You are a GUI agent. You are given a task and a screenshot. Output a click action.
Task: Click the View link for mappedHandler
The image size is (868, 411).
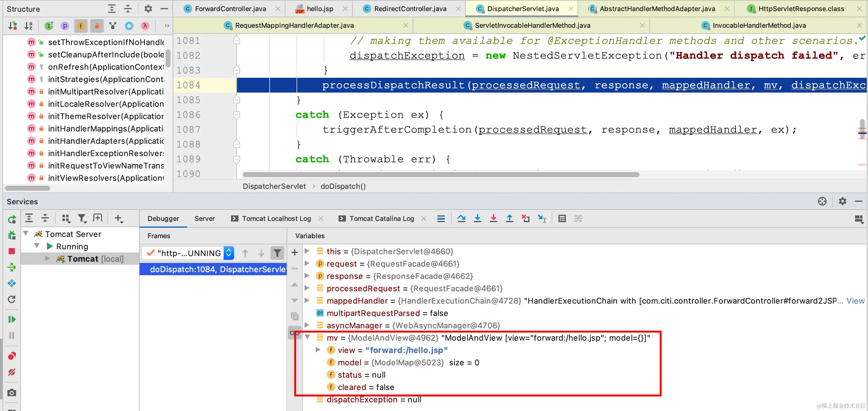pos(855,301)
